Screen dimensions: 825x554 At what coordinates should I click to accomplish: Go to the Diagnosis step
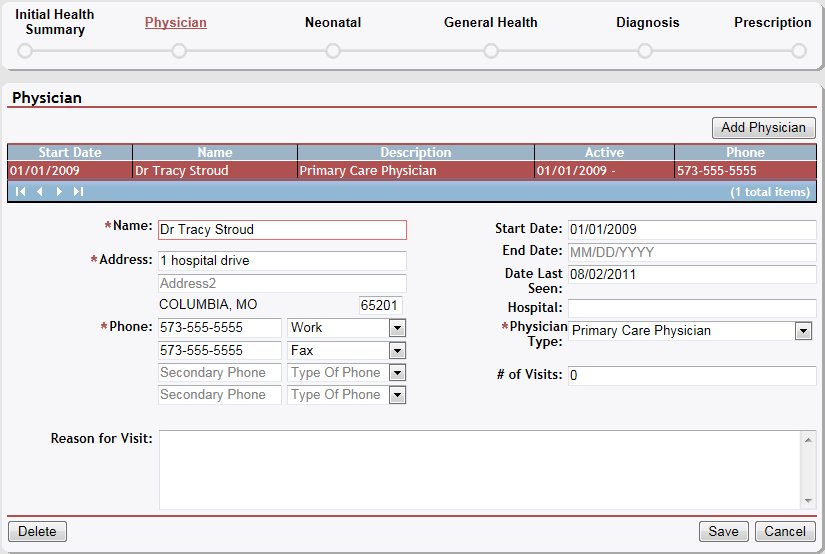coord(647,22)
